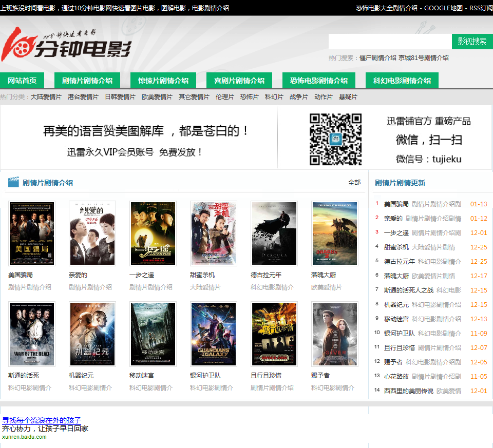The image size is (493, 448).
Task: Open 亲爱的 in the update list
Action: (x=393, y=219)
